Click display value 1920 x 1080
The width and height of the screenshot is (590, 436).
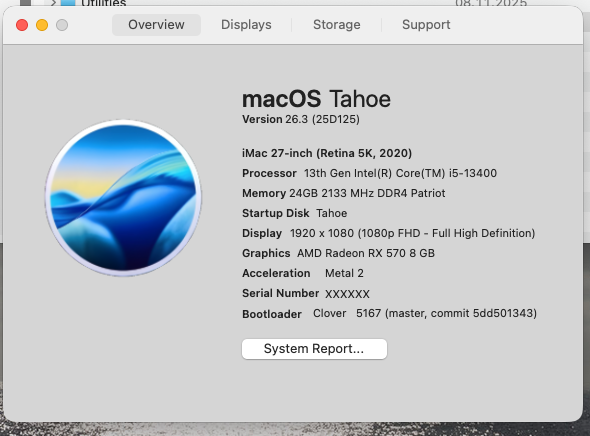412,233
